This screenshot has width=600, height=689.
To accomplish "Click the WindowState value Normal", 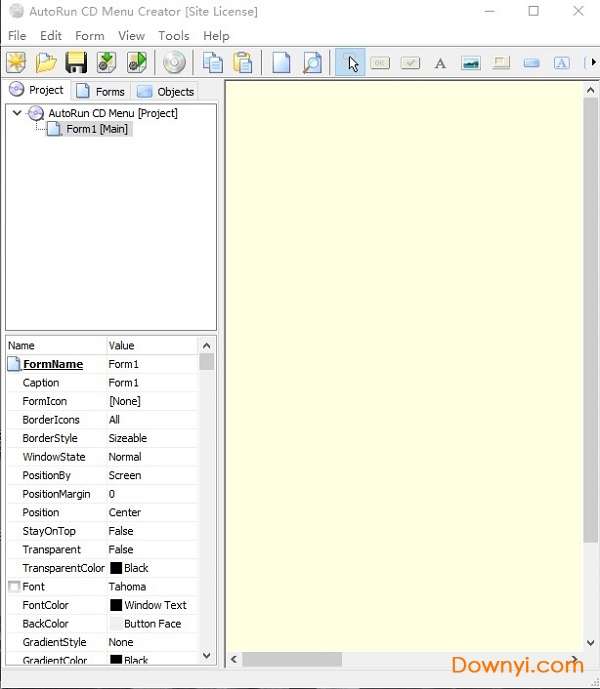I will click(x=125, y=457).
